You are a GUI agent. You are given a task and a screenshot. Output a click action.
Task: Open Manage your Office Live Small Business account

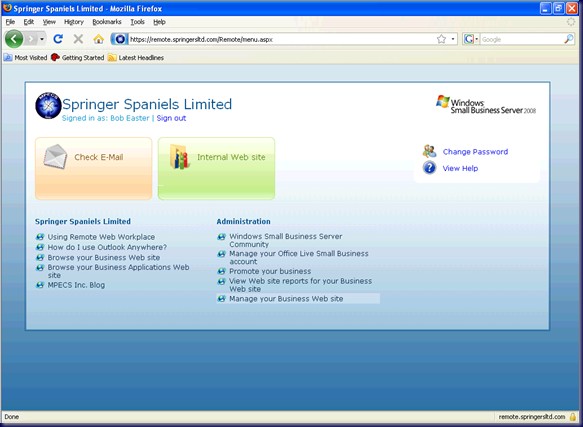click(299, 257)
